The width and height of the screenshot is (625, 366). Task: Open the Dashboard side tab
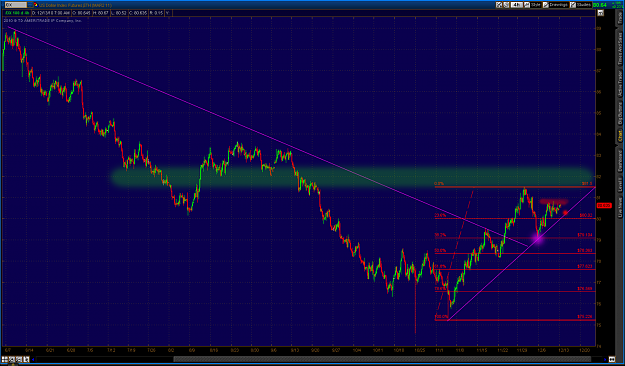(x=620, y=160)
